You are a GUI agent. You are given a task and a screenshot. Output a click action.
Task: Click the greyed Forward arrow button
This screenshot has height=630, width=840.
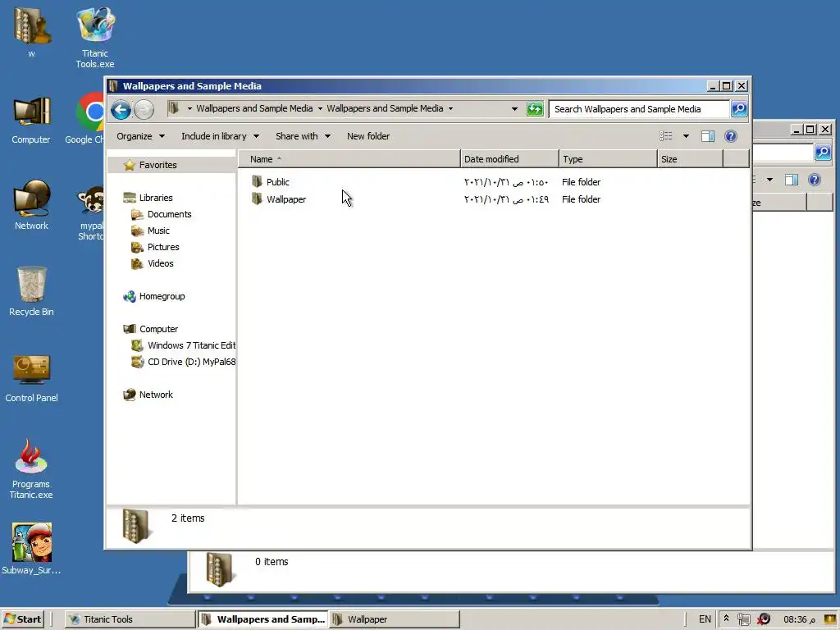tap(144, 110)
